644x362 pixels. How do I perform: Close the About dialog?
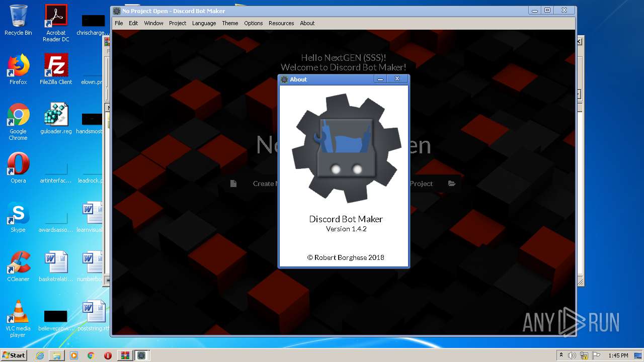click(397, 79)
